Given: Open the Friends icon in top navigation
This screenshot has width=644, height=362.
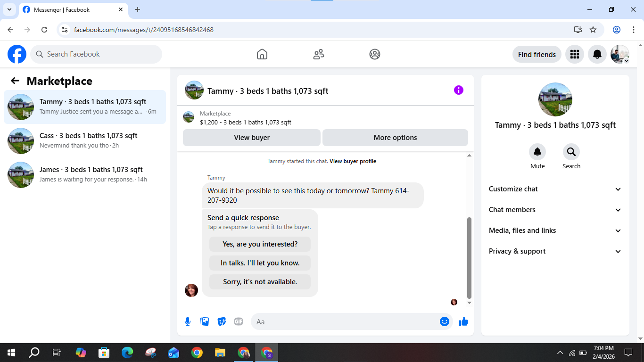Looking at the screenshot, I should tap(319, 54).
